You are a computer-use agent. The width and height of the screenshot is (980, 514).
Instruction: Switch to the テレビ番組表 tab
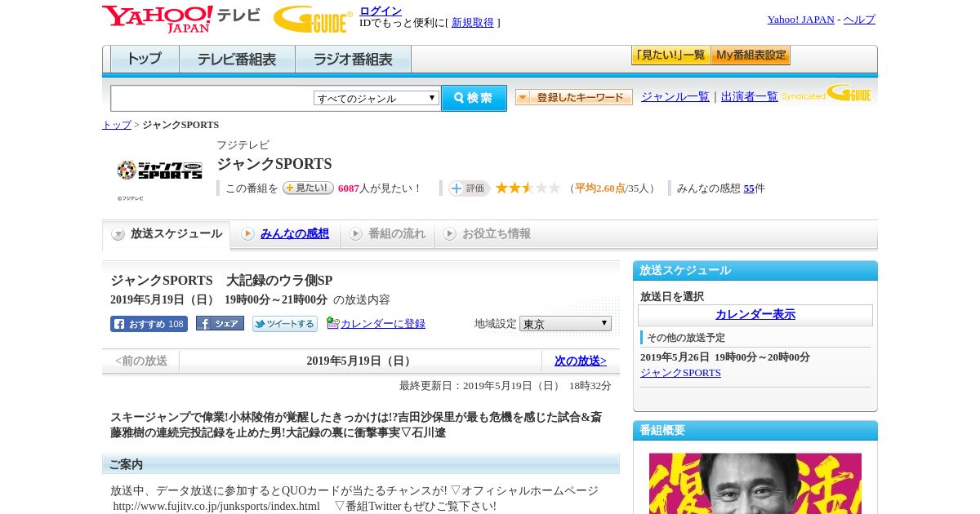tap(237, 60)
